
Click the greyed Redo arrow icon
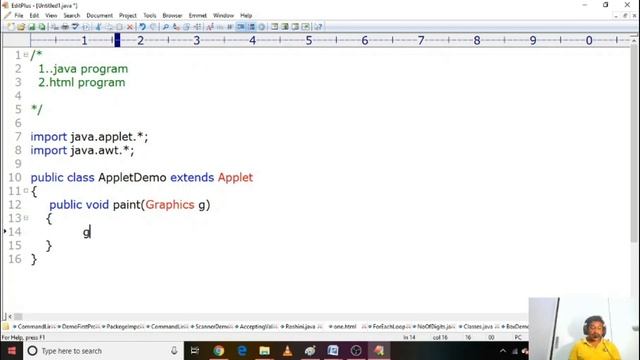pos(153,27)
